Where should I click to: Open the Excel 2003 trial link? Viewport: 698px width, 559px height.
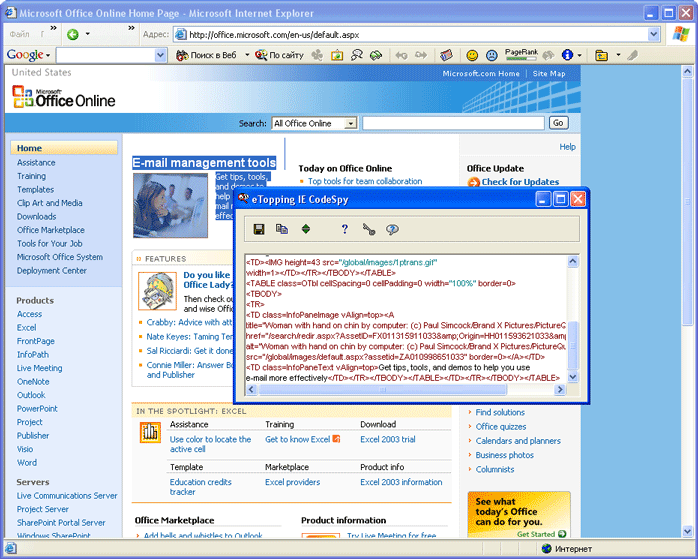pos(388,439)
